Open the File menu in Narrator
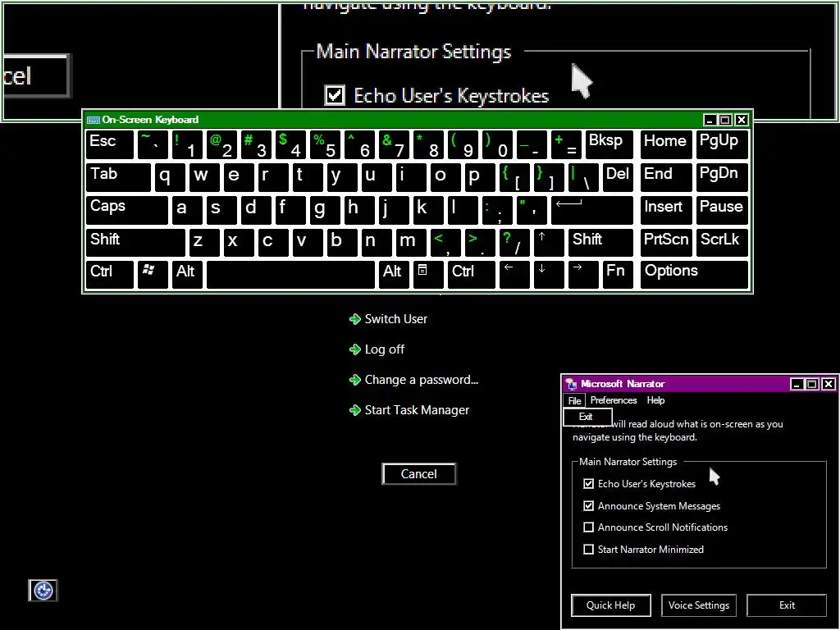Screen dimensions: 840x630 [575, 400]
